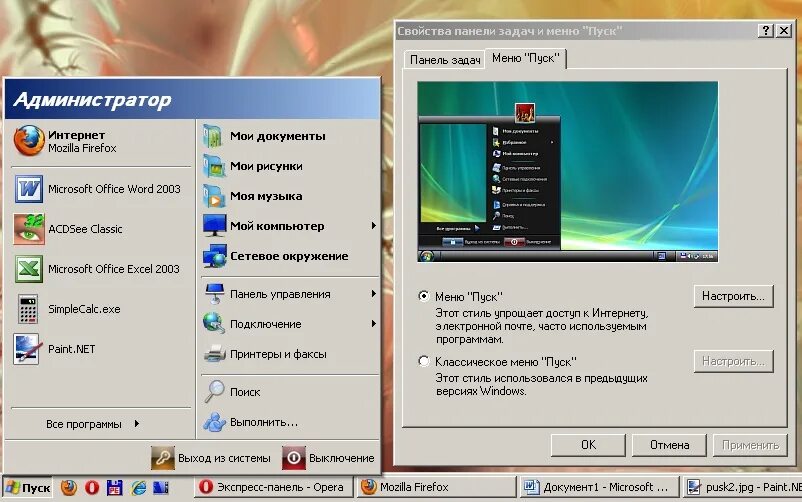
Task: Click Microsoft Office Word 2003 label
Action: pyautogui.click(x=114, y=189)
